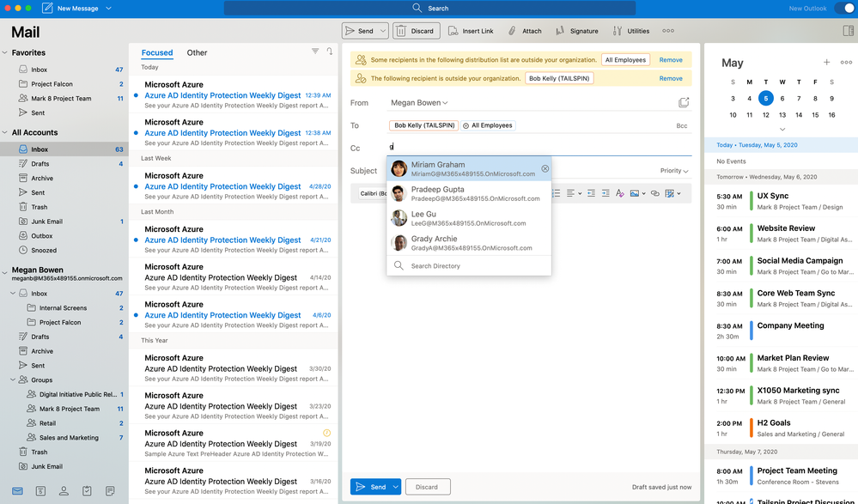The image size is (858, 504).
Task: Open Drafts folder under All Accounts
Action: pyautogui.click(x=64, y=164)
